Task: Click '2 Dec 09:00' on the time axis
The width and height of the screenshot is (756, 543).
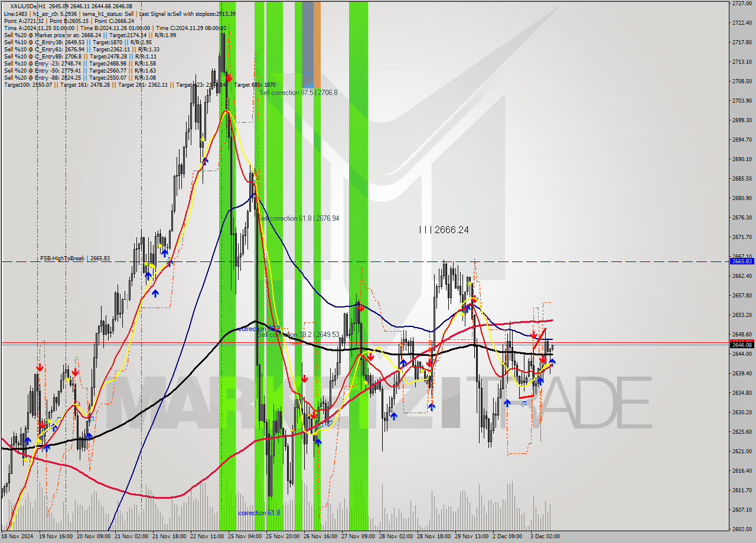Action: 507,537
